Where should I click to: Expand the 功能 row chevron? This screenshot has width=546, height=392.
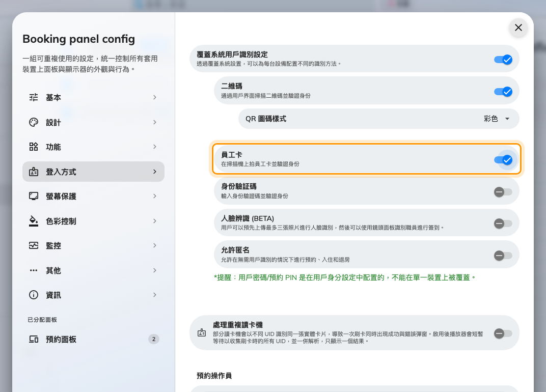155,147
